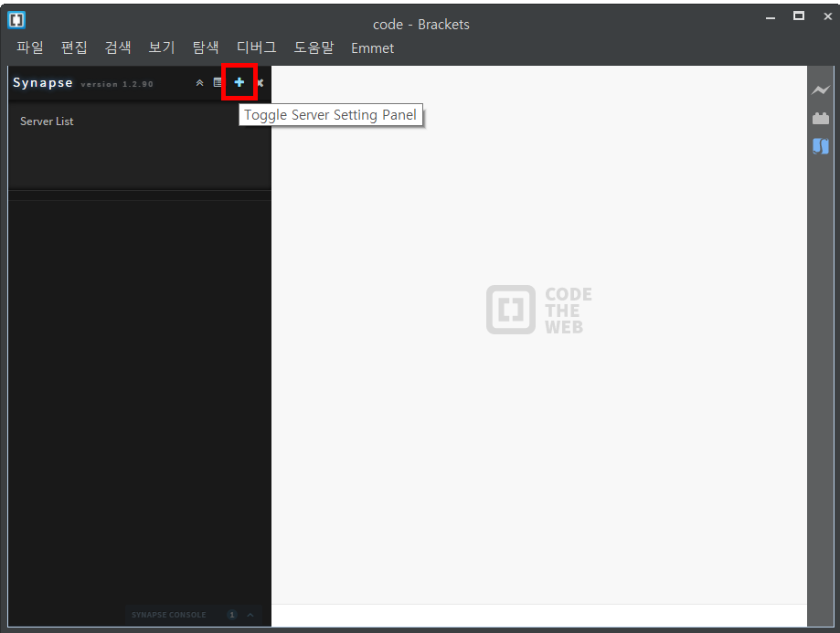Screen dimensions: 840x633
Task: Click the blue Synapse icon in right toolbar
Action: click(x=820, y=145)
